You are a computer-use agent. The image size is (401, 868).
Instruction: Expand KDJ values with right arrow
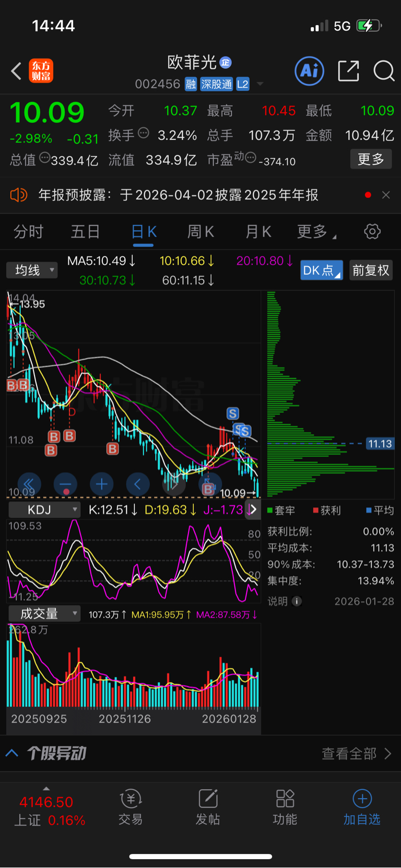(253, 509)
